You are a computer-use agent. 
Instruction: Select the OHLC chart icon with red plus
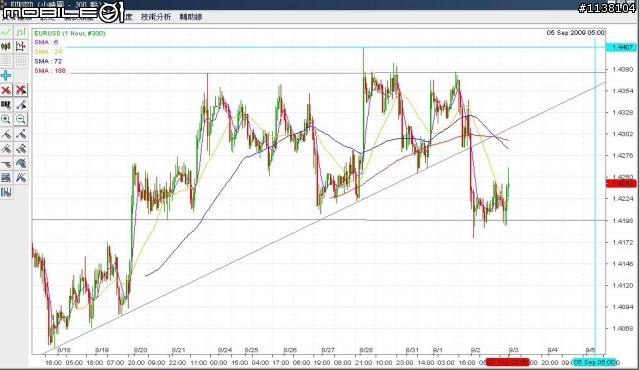[x=21, y=47]
